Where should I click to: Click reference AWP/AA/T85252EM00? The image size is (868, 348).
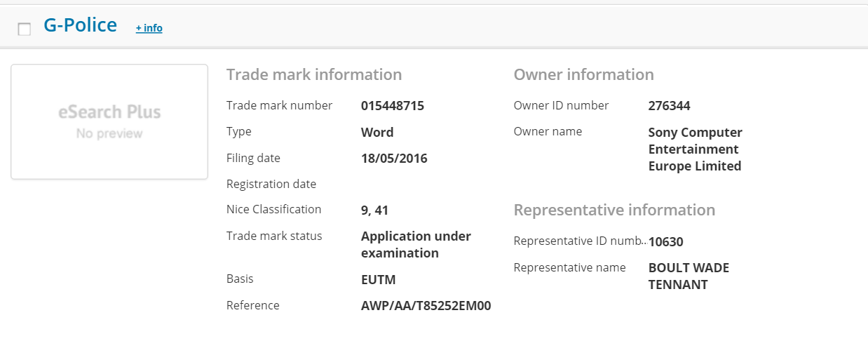point(426,306)
